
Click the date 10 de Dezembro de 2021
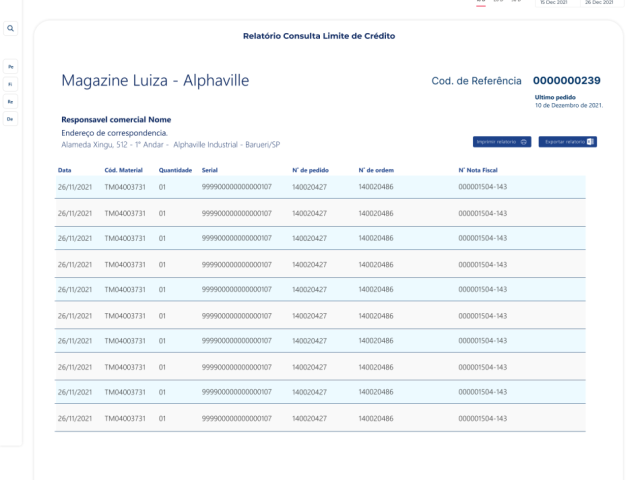coord(569,105)
